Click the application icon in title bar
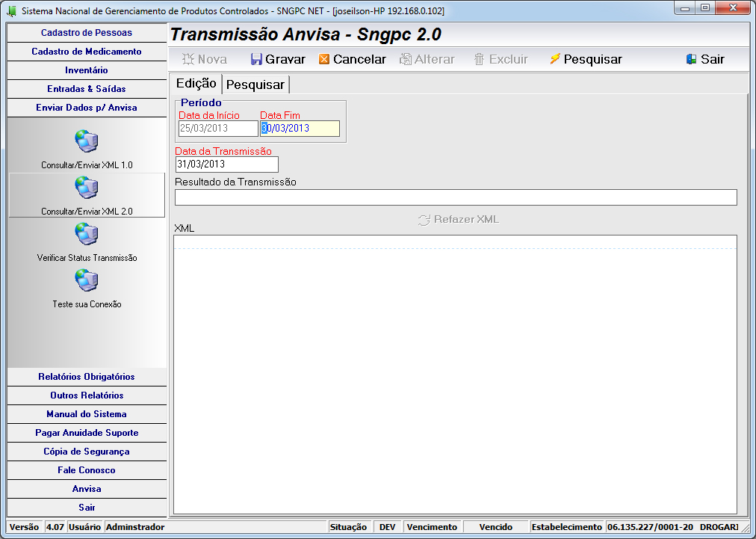 (11, 10)
